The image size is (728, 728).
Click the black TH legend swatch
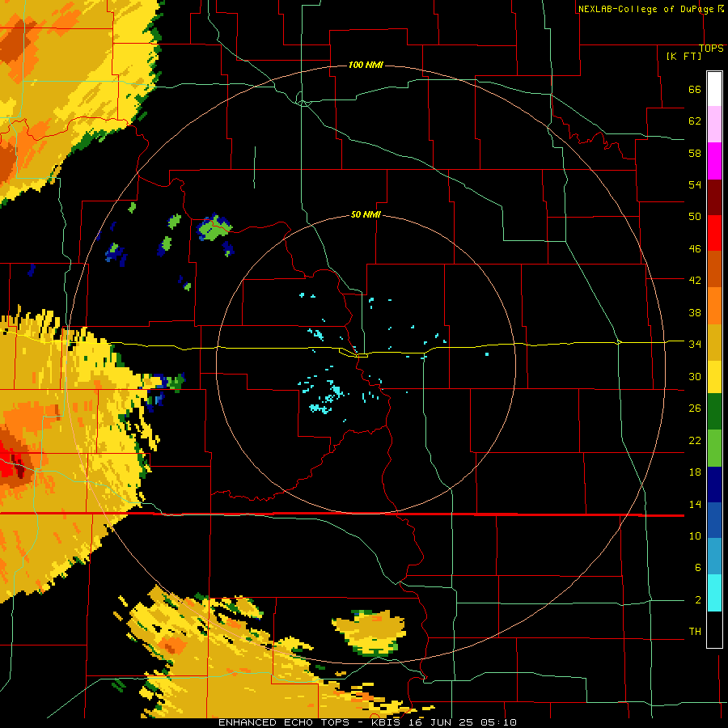point(714,629)
